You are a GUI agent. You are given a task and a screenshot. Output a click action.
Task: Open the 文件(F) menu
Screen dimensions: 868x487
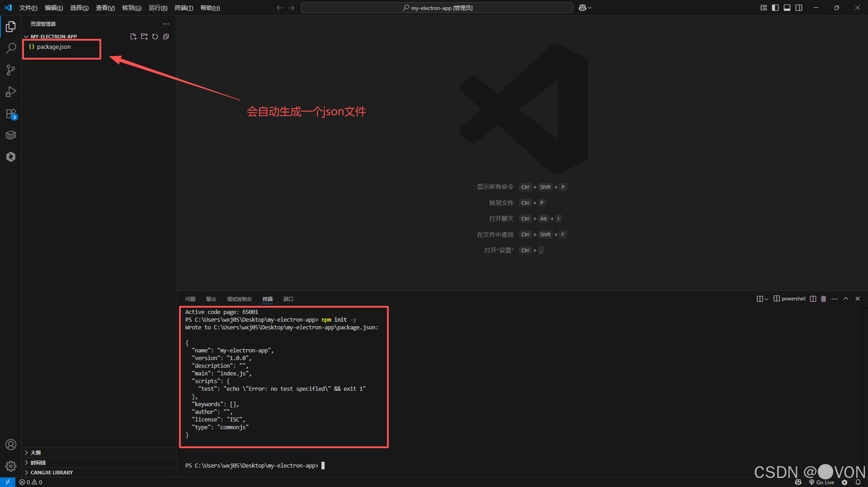(28, 8)
